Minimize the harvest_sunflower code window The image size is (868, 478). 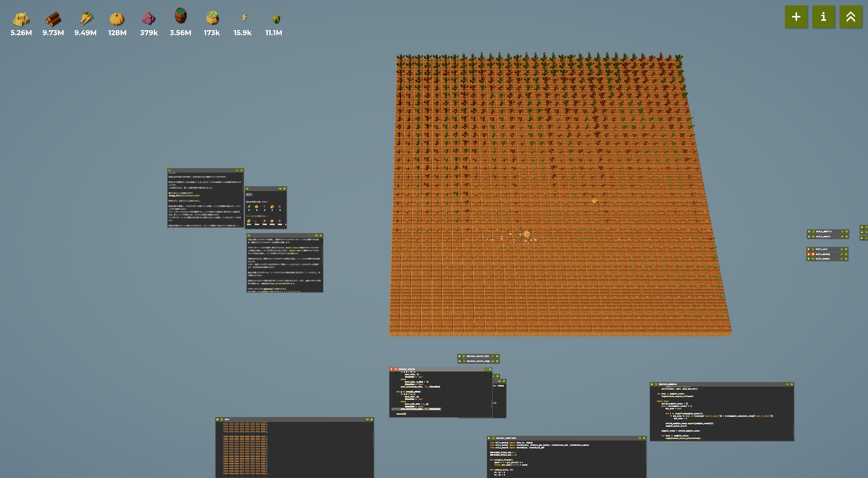click(640, 438)
